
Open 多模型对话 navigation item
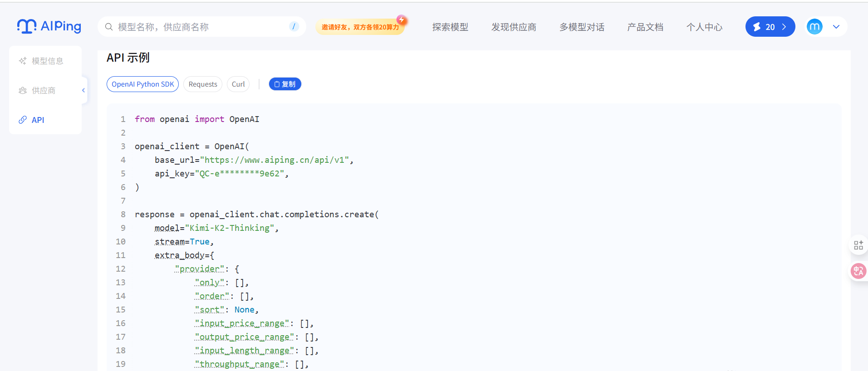coord(582,27)
